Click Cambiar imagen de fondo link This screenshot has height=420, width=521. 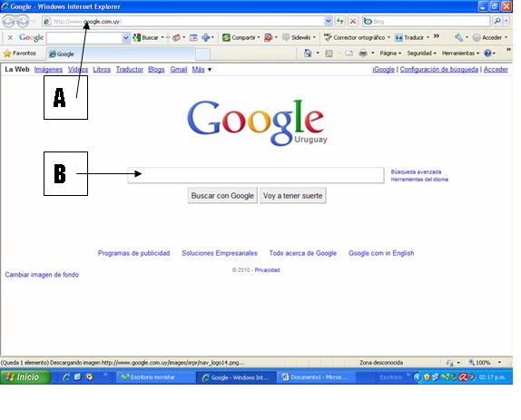coord(42,275)
